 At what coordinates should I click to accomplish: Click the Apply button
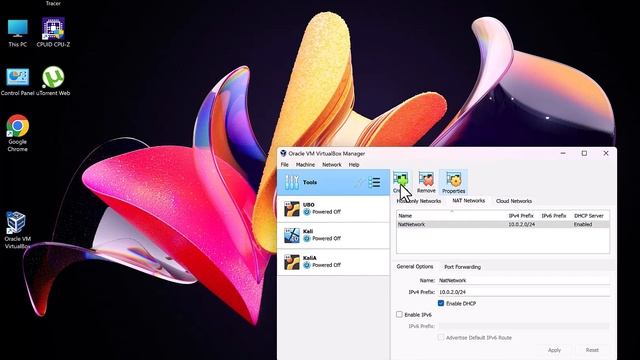click(554, 350)
